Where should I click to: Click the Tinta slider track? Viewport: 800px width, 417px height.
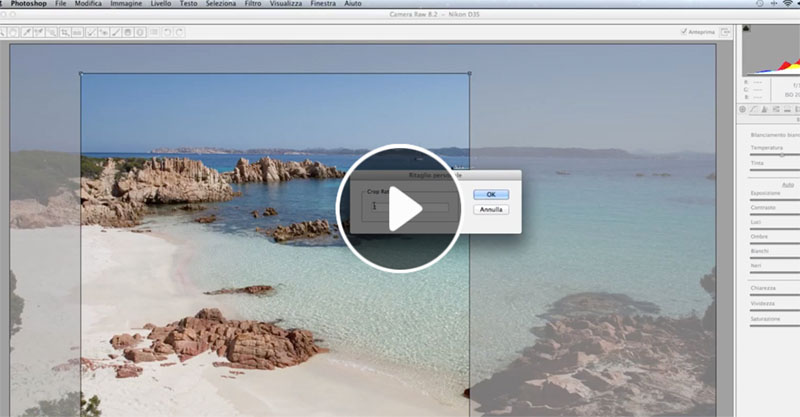775,169
